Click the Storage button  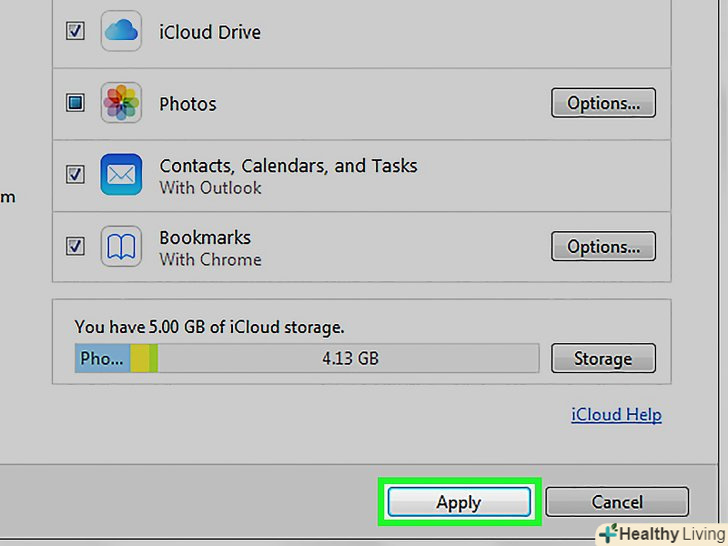coord(602,358)
